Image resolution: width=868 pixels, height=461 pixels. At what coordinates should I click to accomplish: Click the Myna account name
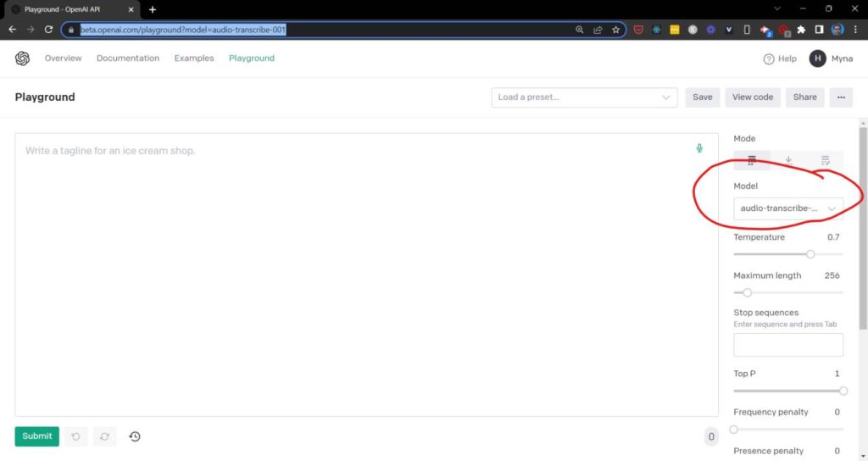tap(842, 58)
